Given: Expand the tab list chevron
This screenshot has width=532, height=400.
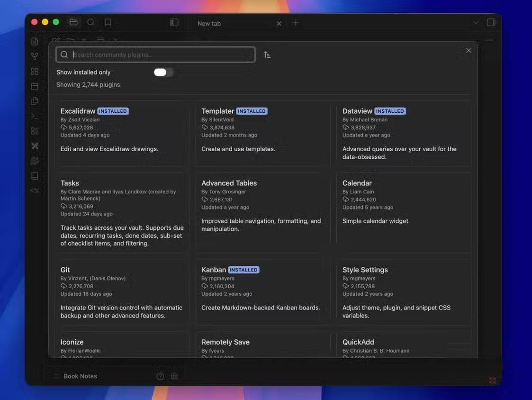Looking at the screenshot, I should coord(476,23).
